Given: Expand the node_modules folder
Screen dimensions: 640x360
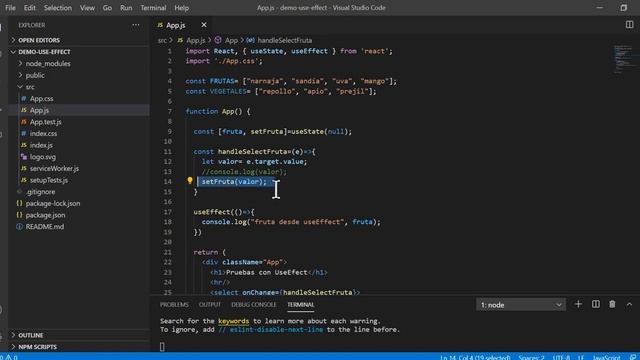Looking at the screenshot, I should pyautogui.click(x=48, y=64).
